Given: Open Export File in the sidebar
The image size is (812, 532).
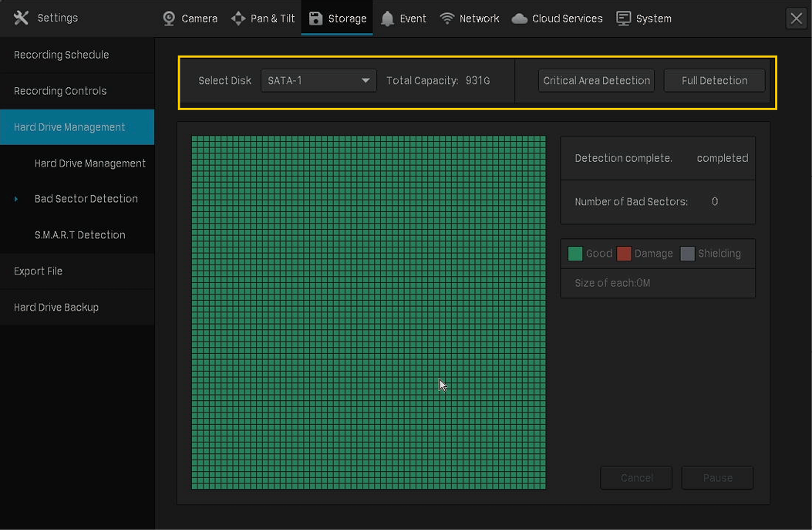Looking at the screenshot, I should point(77,271).
